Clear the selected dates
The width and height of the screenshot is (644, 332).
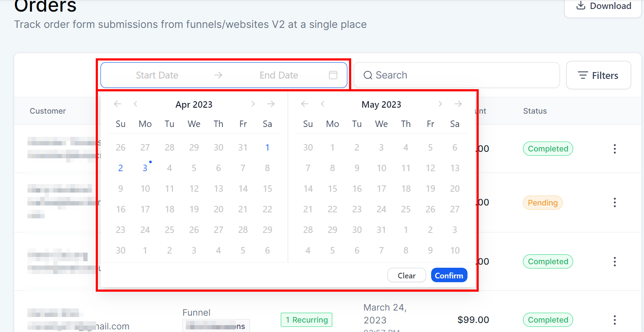406,275
